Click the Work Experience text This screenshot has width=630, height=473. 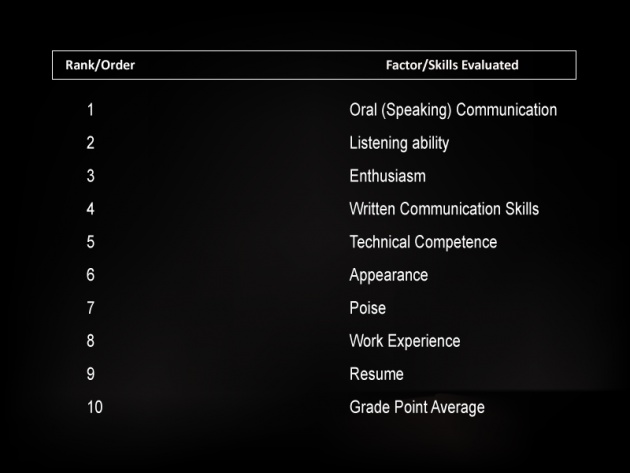click(x=405, y=341)
